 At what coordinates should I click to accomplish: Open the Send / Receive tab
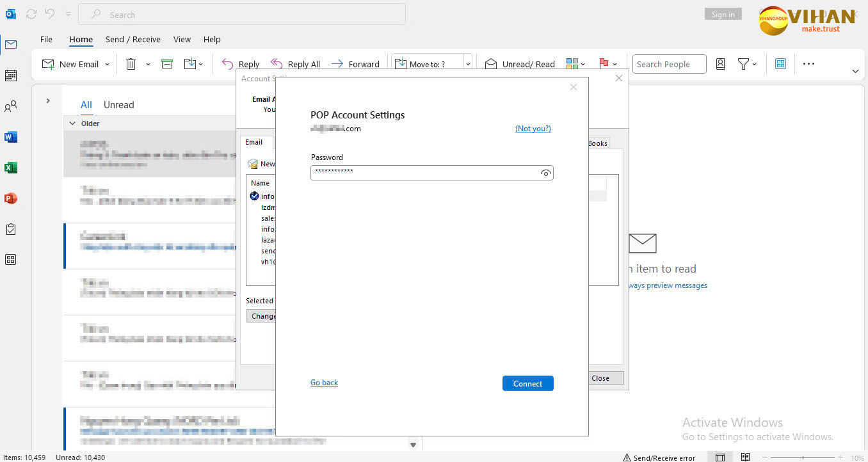pos(133,39)
